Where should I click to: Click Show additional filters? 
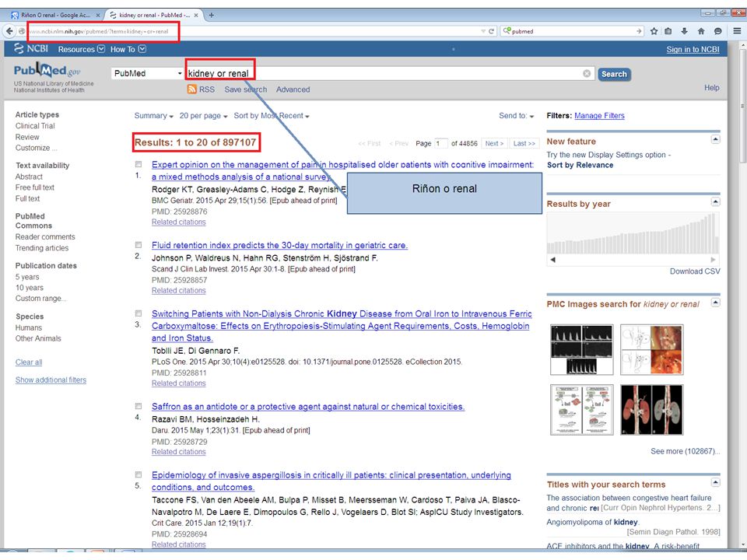click(51, 380)
